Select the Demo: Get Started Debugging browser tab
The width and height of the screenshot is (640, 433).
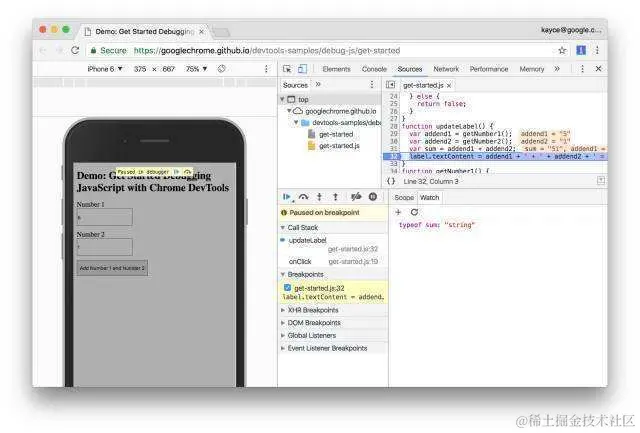144,31
